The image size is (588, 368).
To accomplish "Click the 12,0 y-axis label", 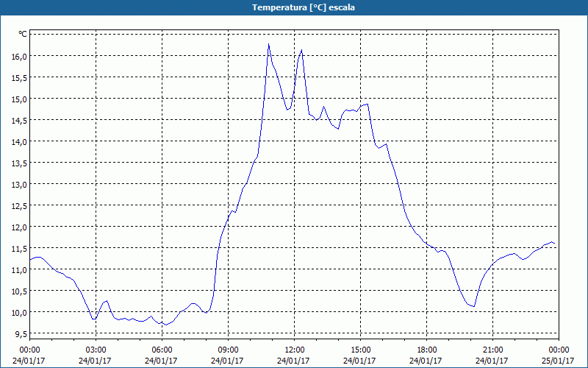I will [x=21, y=227].
